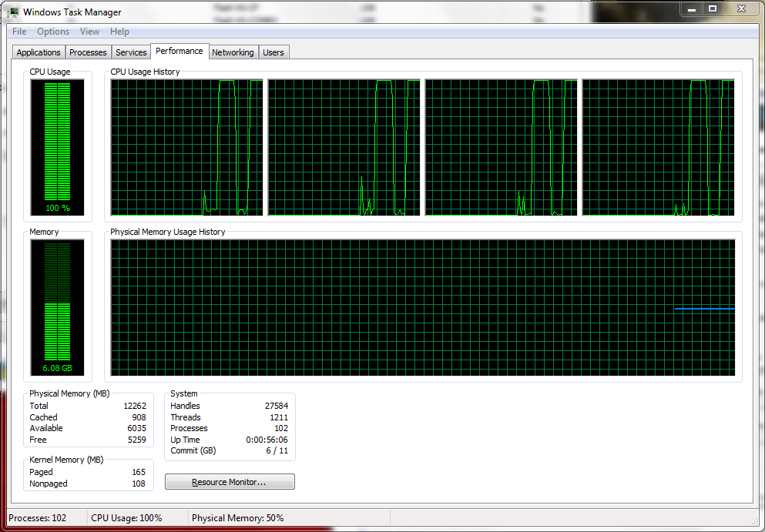Maximize the Task Manager window

tap(713, 8)
